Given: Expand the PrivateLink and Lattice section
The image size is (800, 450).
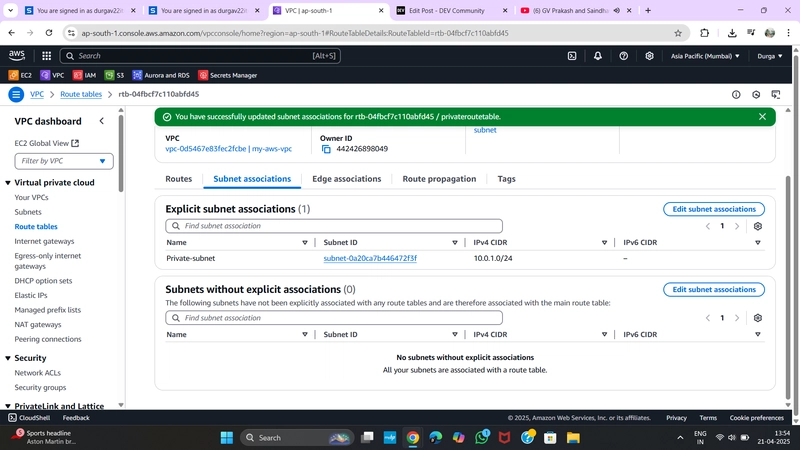Looking at the screenshot, I should click(8, 406).
